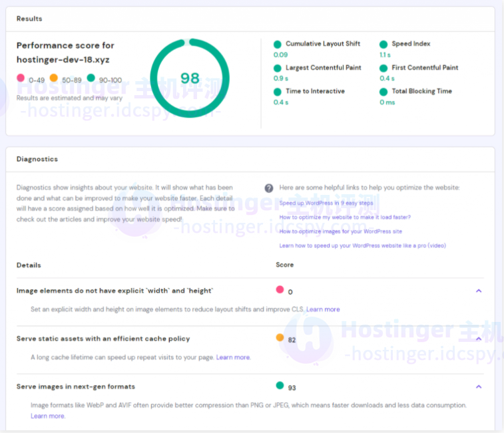504x433 pixels.
Task: Collapse the image width and height diagnostic
Action: 478,291
